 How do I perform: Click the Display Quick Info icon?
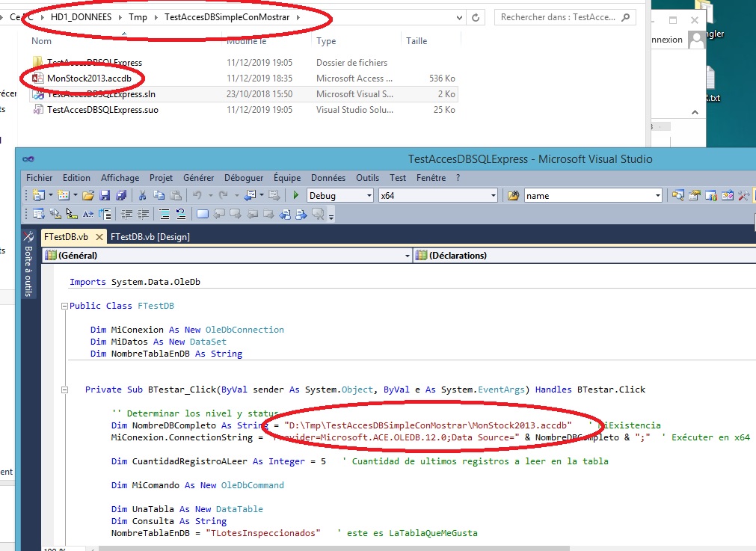[x=72, y=214]
